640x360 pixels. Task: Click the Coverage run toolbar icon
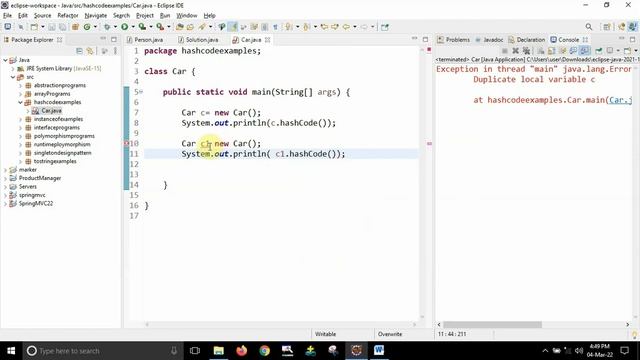pos(142,27)
